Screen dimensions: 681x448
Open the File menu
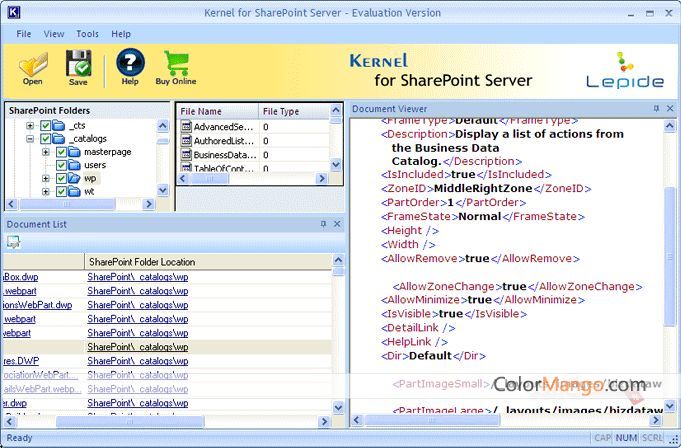point(23,34)
